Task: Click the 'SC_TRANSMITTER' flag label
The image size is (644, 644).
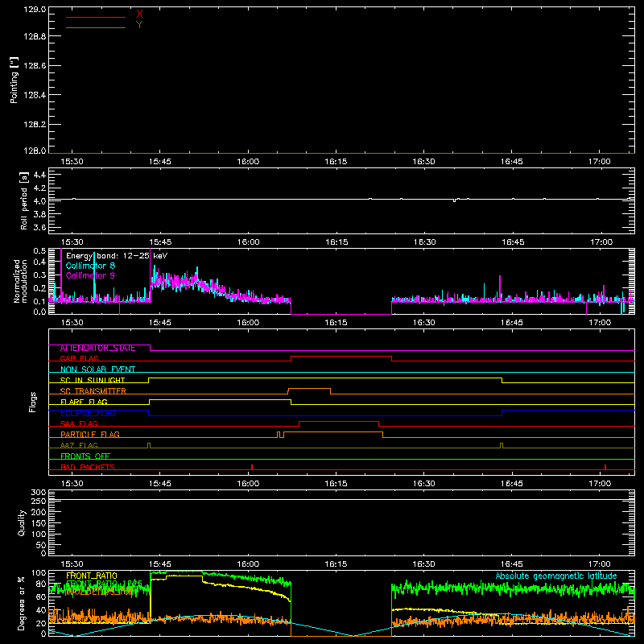Action: coord(93,391)
